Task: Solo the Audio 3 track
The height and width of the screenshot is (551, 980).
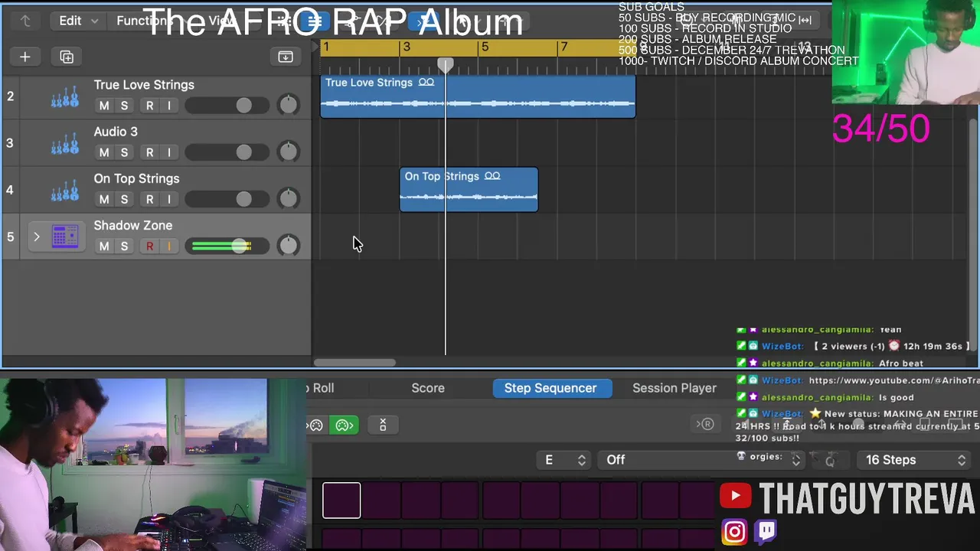Action: 124,152
